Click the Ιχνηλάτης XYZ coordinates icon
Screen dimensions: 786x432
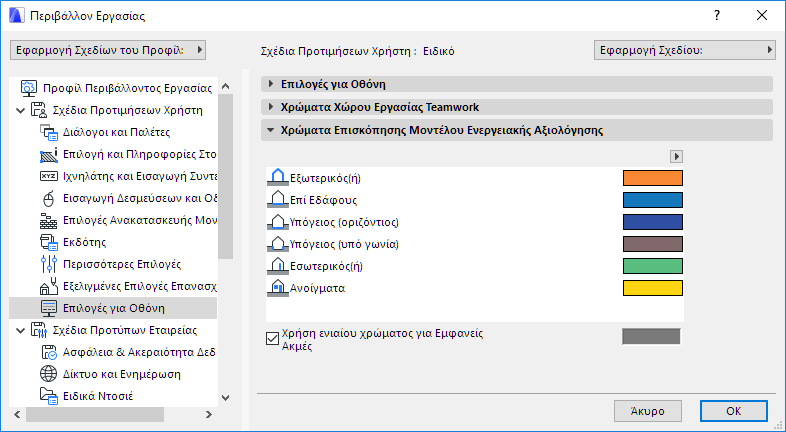pos(49,176)
